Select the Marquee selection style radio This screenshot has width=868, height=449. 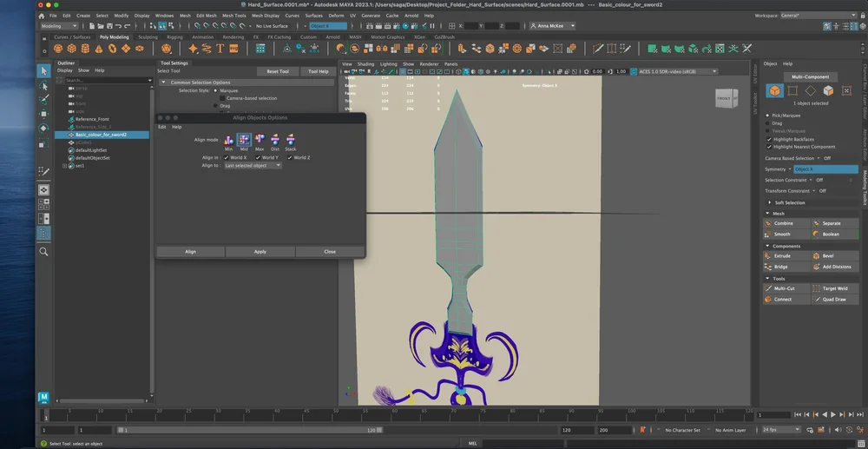[x=216, y=90]
